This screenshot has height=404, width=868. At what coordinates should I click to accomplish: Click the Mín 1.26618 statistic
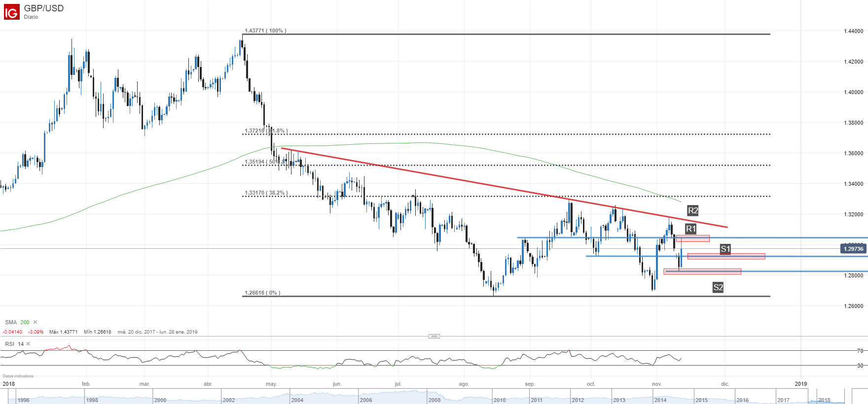click(x=97, y=332)
